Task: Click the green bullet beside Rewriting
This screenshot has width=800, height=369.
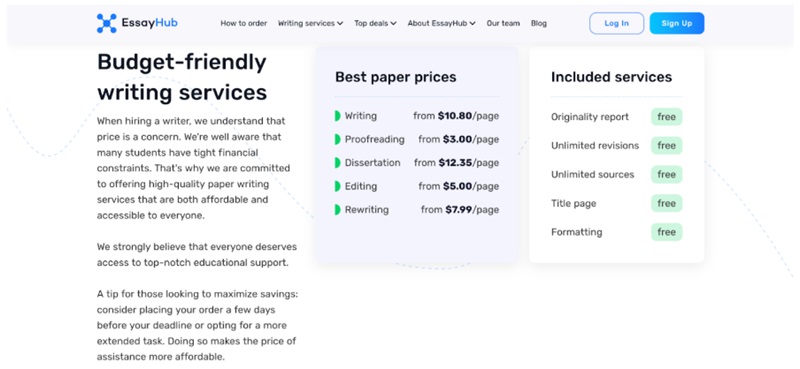Action: coord(337,210)
